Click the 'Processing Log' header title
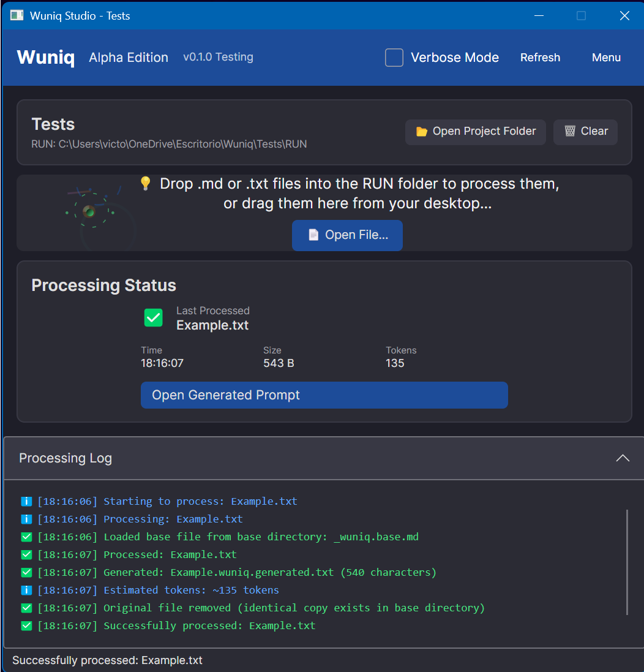This screenshot has height=672, width=644. [x=66, y=458]
